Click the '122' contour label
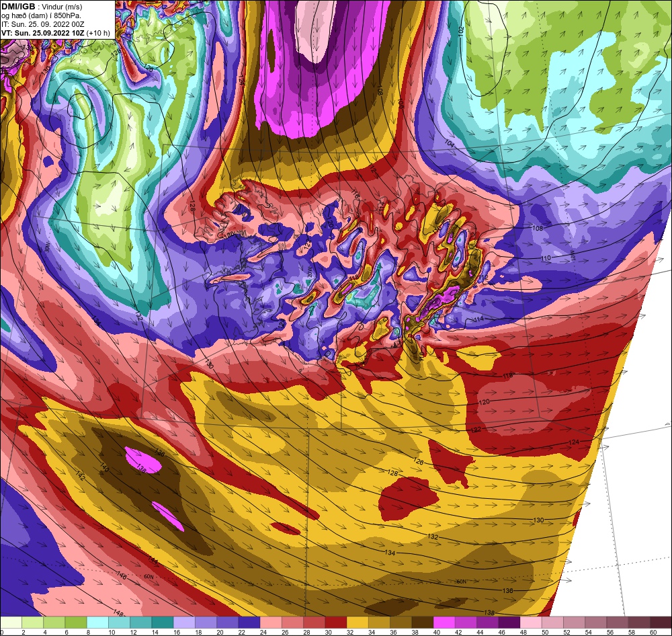 (x=476, y=430)
